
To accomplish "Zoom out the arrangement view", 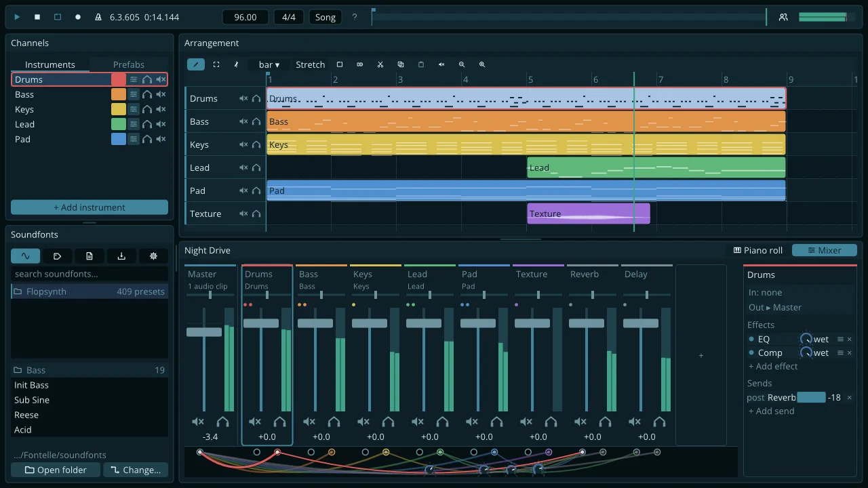I will tap(462, 64).
